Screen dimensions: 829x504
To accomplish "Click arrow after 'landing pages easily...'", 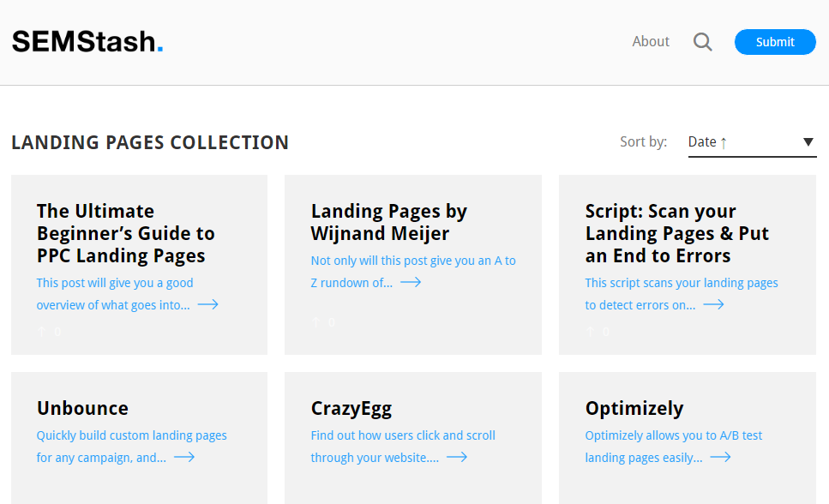I will pos(721,457).
